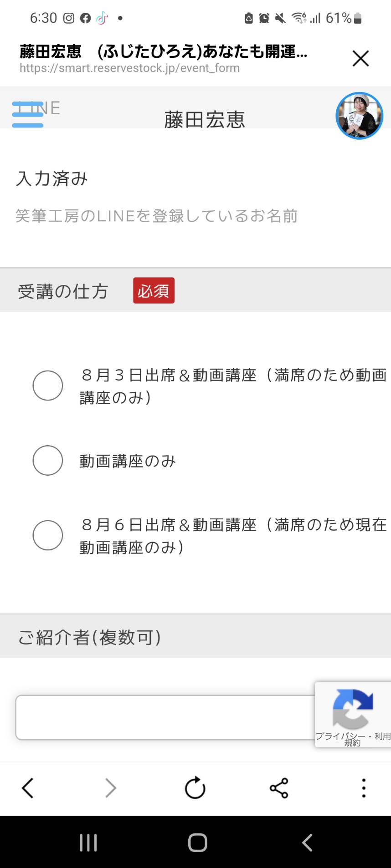Tap the Android home button
The image size is (391, 868).
[x=198, y=843]
